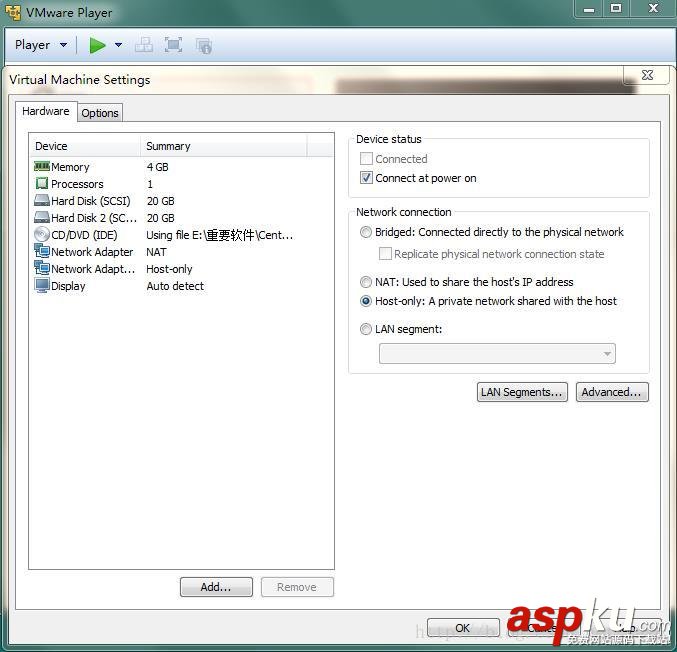Click the Unity mode toolbar icon
This screenshot has width=677, height=652.
(203, 45)
